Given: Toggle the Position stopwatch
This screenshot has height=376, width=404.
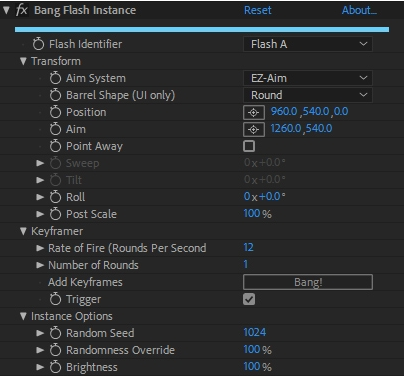Looking at the screenshot, I should [55, 112].
